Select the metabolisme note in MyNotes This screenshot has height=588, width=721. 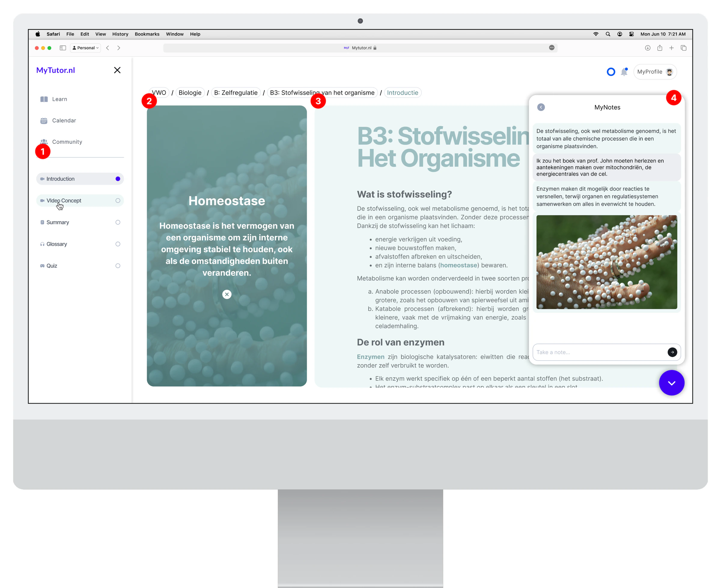point(607,138)
